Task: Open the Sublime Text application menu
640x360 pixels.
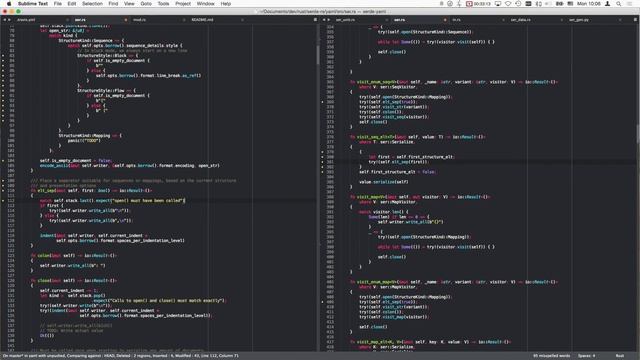Action: 33,4
